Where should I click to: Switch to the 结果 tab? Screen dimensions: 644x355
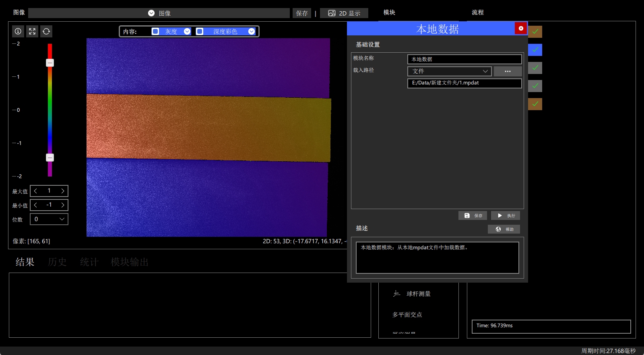[x=25, y=262]
